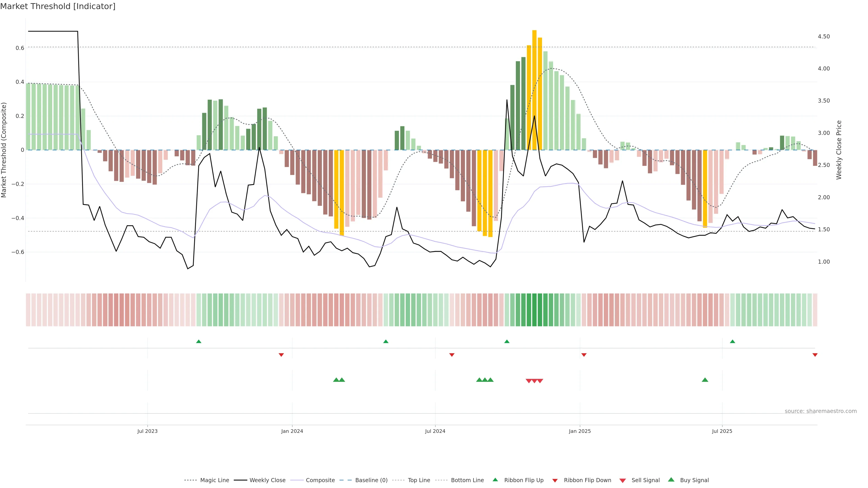
Task: Click the Buy Signal legend icon
Action: point(671,480)
